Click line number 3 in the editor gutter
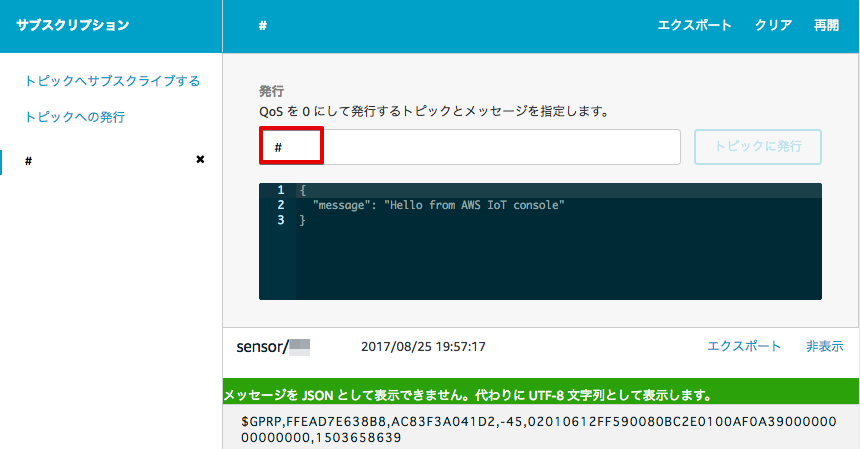The height and width of the screenshot is (449, 860). pyautogui.click(x=281, y=220)
